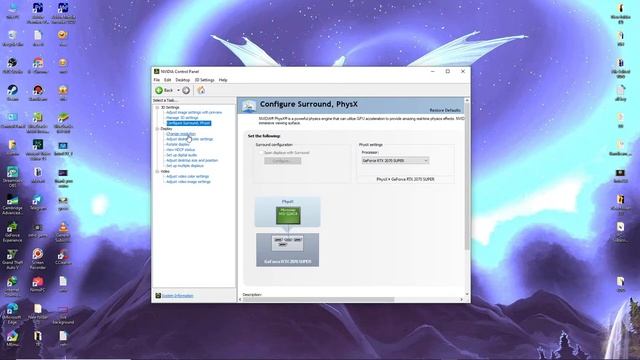Open Manage 3D settings task
The height and width of the screenshot is (360, 640).
point(182,118)
